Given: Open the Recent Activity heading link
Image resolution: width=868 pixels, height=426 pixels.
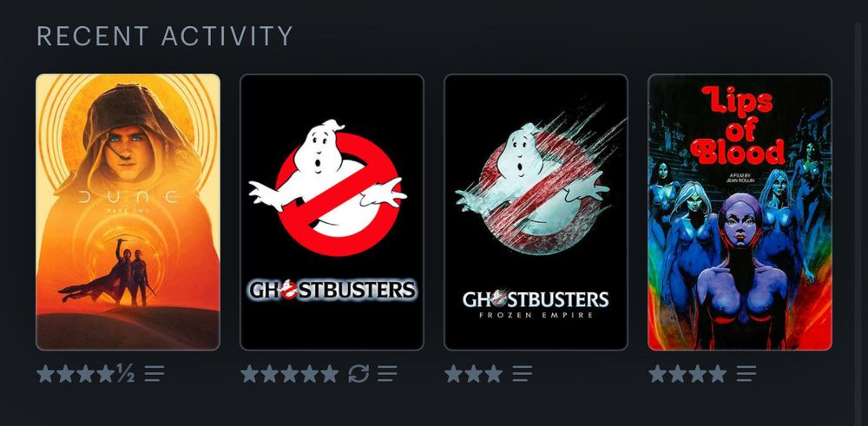Looking at the screenshot, I should 164,36.
